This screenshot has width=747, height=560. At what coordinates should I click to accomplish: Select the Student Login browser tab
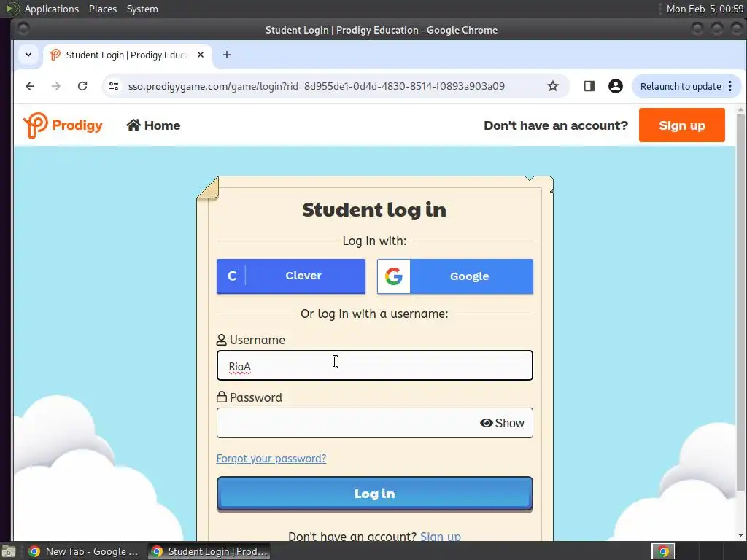[128, 55]
